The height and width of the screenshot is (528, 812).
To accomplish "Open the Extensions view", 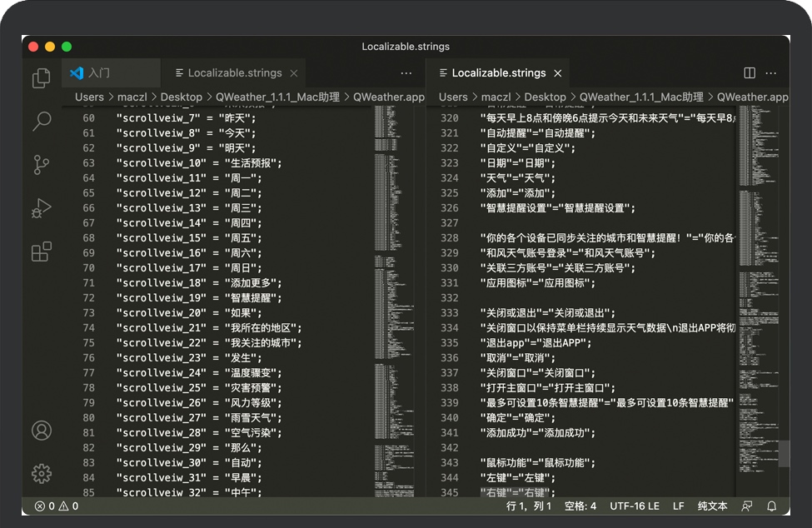I will pos(41,252).
